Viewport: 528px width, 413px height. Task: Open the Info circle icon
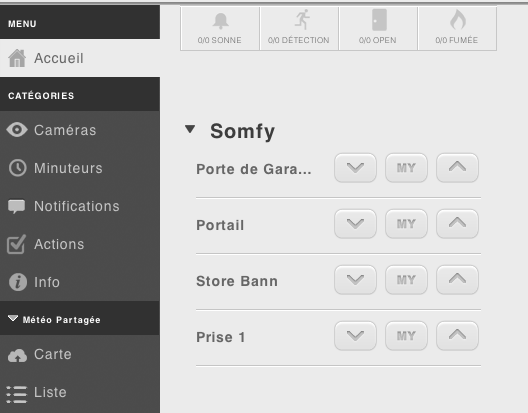coord(18,282)
